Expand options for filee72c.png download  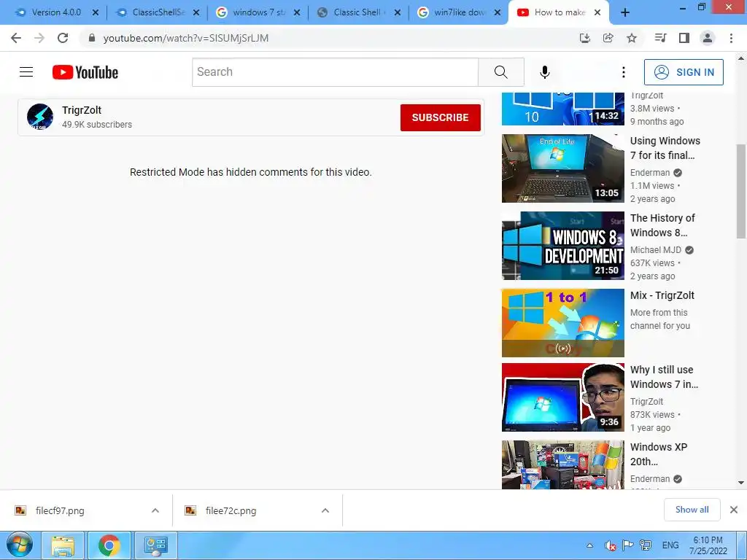click(325, 510)
